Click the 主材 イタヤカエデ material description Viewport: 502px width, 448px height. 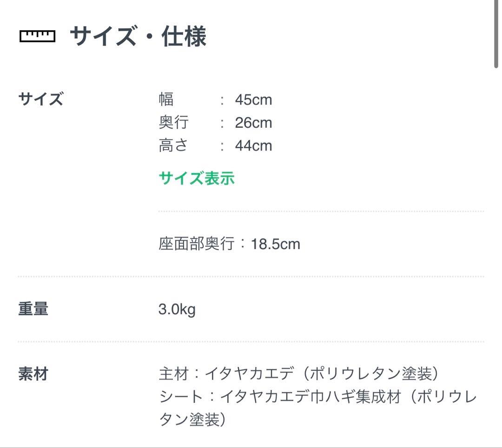point(301,373)
